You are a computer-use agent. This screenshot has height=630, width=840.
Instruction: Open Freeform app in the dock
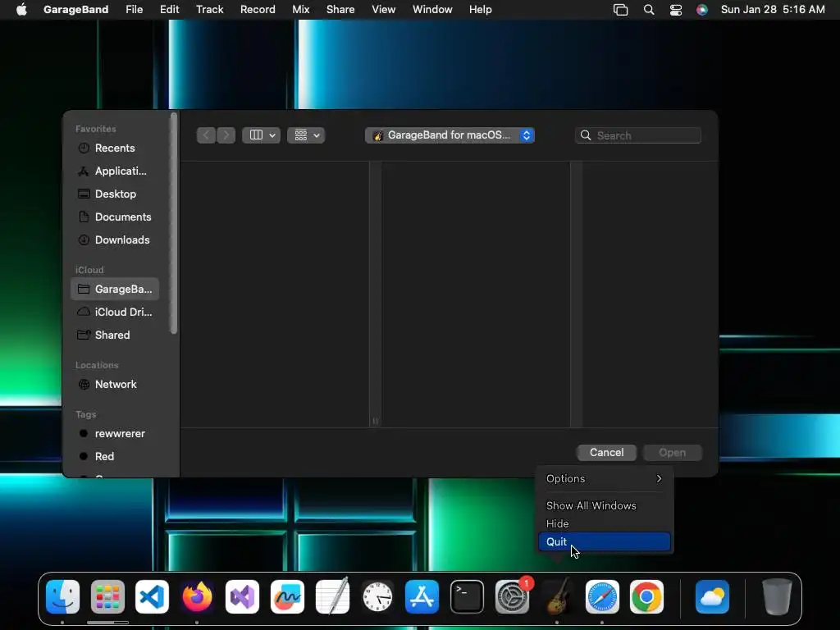(287, 597)
